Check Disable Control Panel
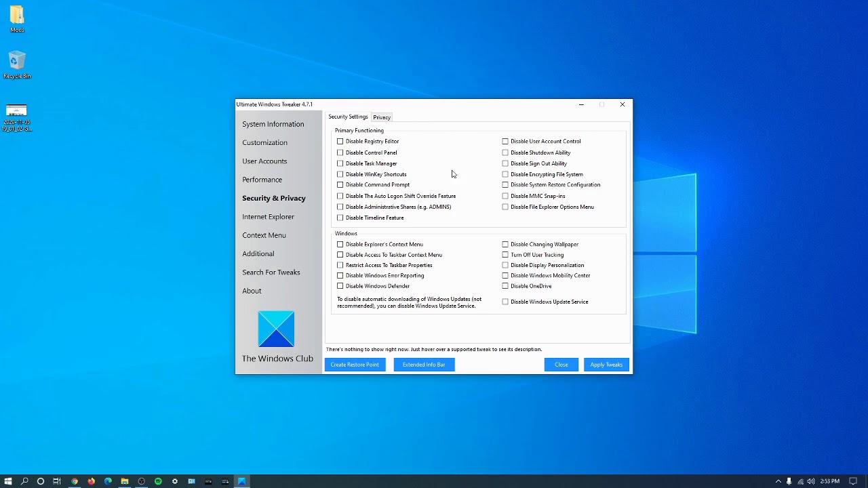Screen dimensions: 868x488 coord(340,152)
